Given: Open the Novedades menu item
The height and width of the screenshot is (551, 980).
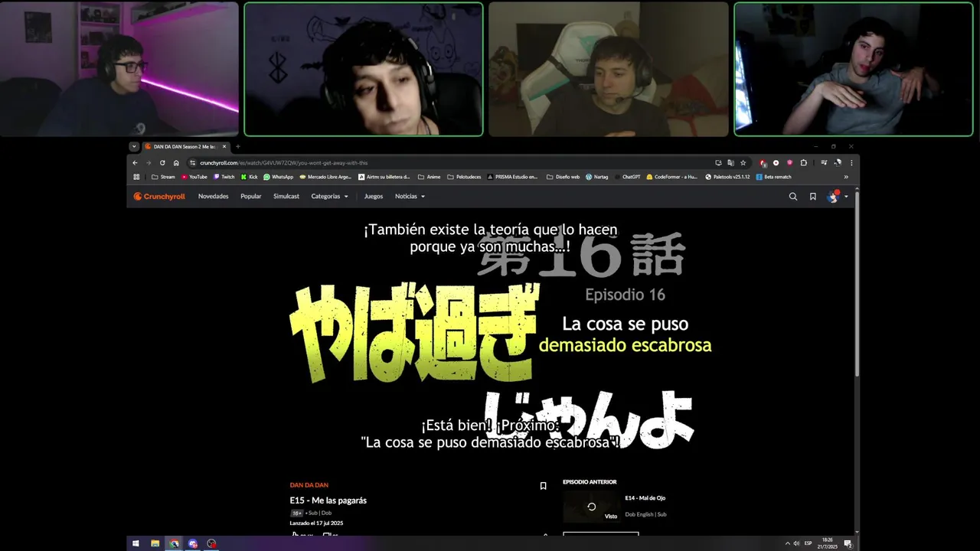Looking at the screenshot, I should click(x=214, y=197).
